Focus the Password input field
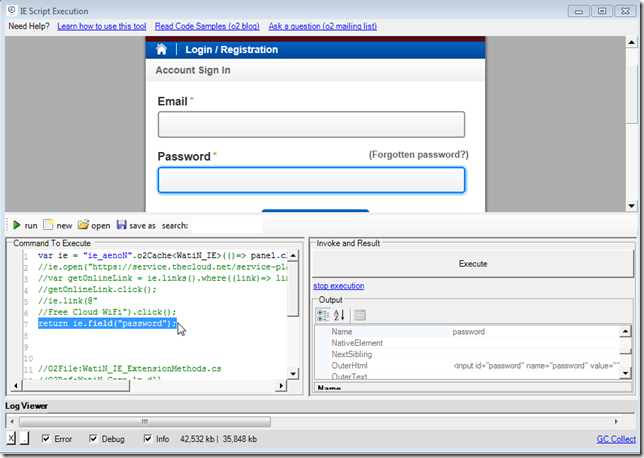Screen dimensions: 644x458 pyautogui.click(x=311, y=180)
